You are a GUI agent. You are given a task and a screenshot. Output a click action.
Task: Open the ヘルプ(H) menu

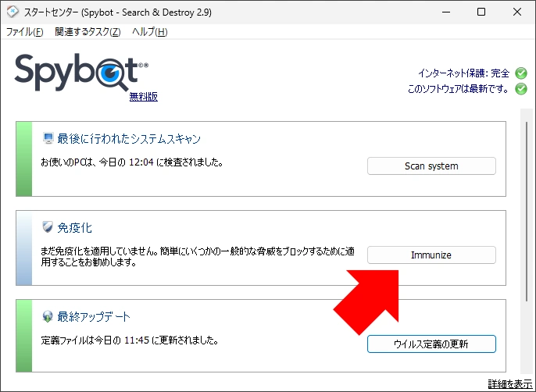pyautogui.click(x=150, y=32)
